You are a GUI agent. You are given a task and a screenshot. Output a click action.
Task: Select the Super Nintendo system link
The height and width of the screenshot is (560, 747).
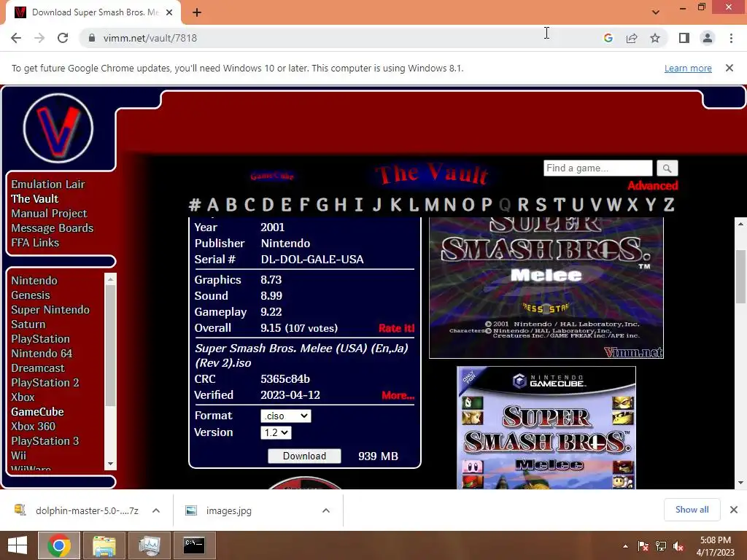[x=50, y=309]
